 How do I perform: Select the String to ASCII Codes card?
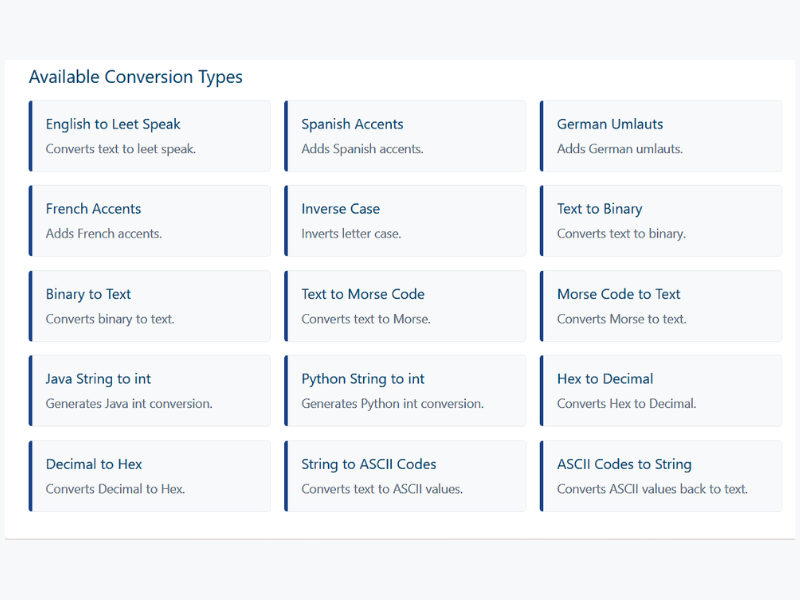coord(405,476)
